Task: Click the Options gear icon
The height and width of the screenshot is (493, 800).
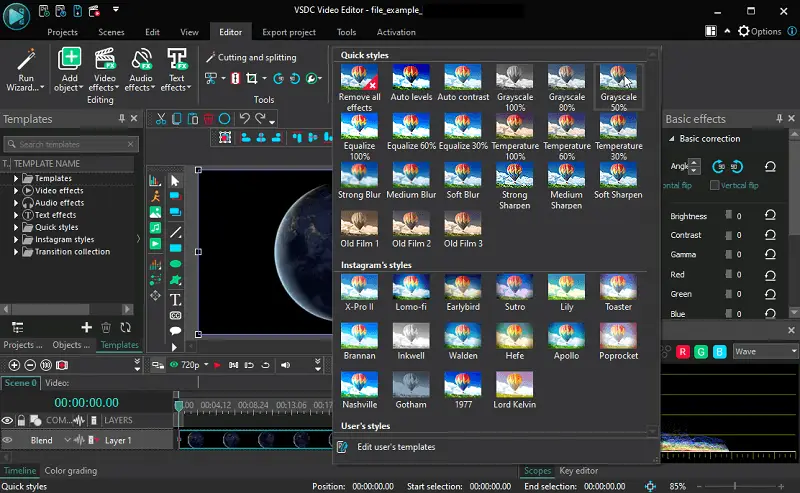Action: pyautogui.click(x=744, y=31)
